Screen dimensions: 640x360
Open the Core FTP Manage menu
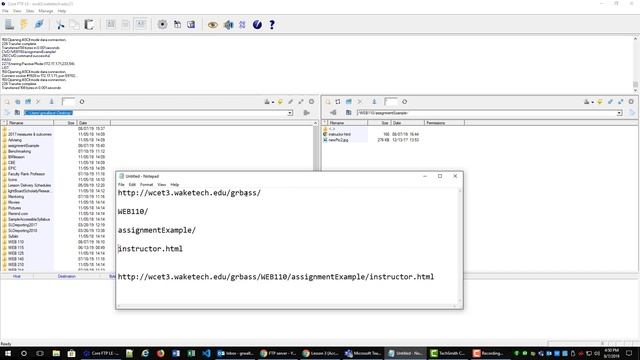[x=46, y=11]
